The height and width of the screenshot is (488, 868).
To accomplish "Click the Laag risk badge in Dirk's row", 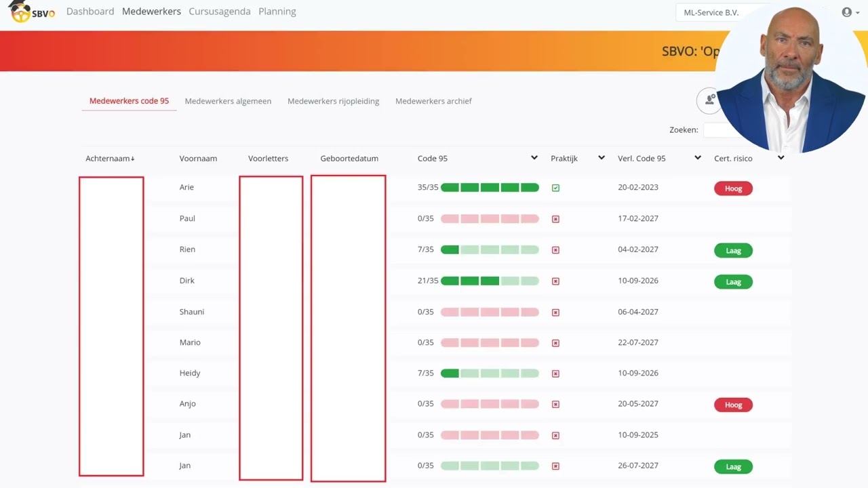I will point(733,282).
